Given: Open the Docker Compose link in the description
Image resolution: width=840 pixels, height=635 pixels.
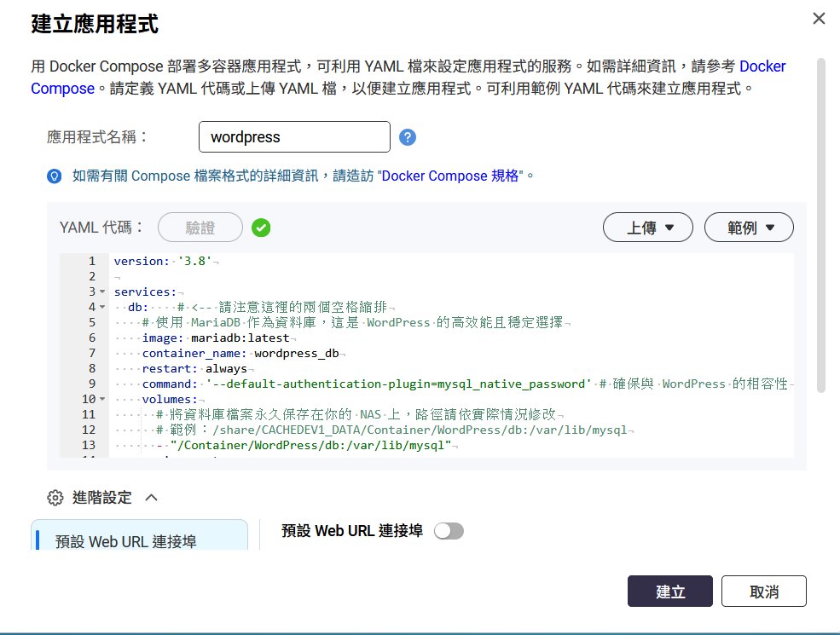Looking at the screenshot, I should point(762,66).
